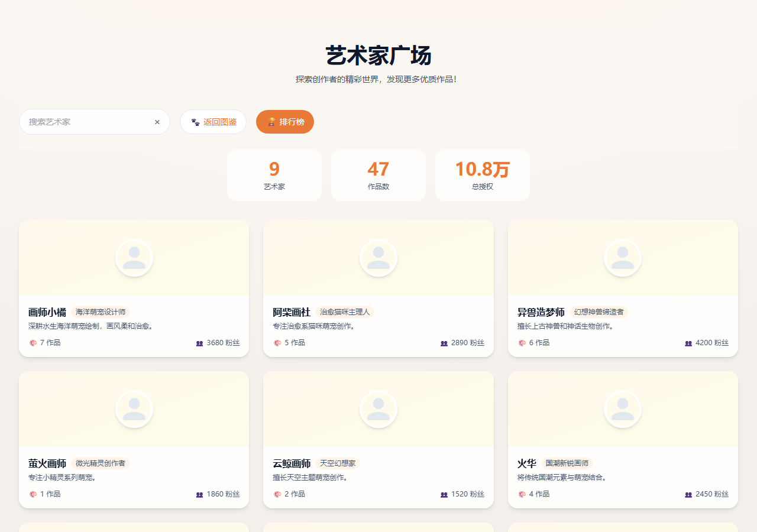Click the paw icon in 返回图鉴
This screenshot has height=532, width=757.
pyautogui.click(x=195, y=122)
